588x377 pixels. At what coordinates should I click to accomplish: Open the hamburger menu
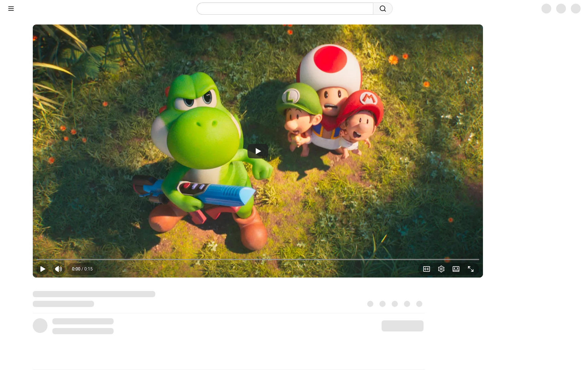[11, 9]
